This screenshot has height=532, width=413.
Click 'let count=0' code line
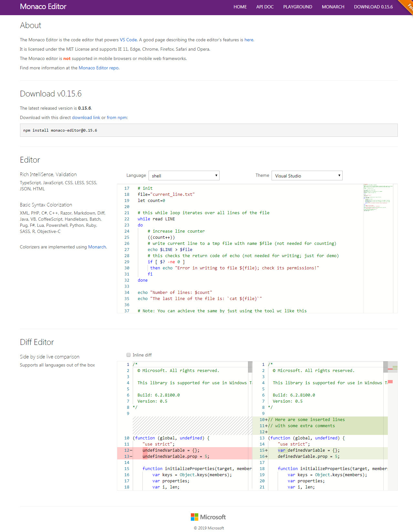(x=151, y=200)
